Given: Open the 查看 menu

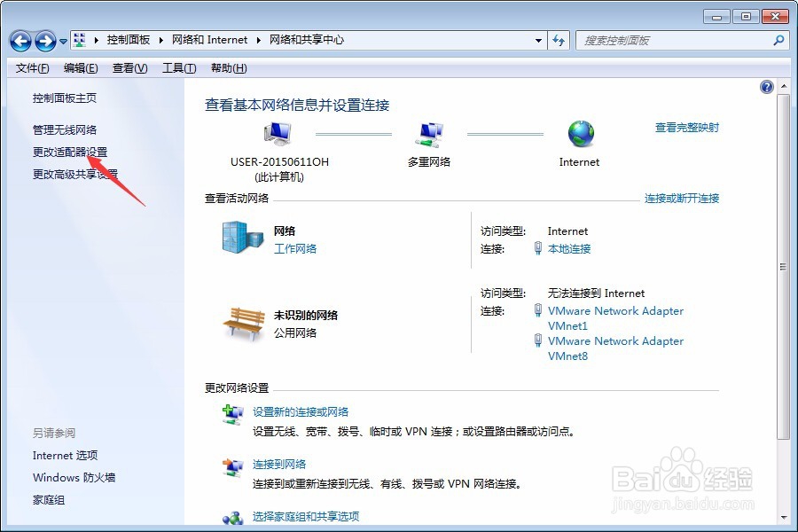Looking at the screenshot, I should [129, 67].
